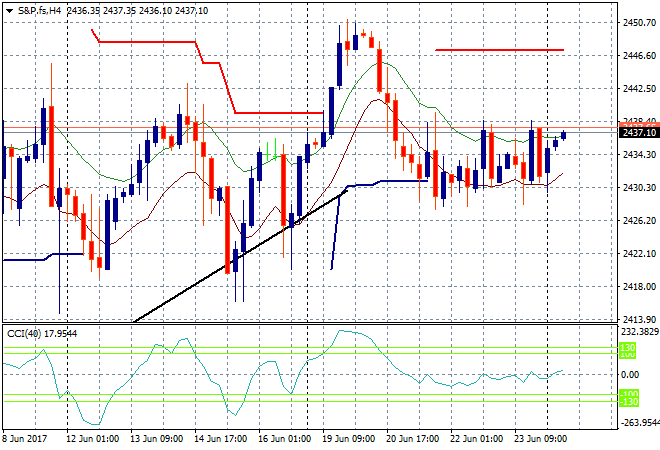Click the 2446.60 price axis label
660x450 pixels.
[639, 56]
